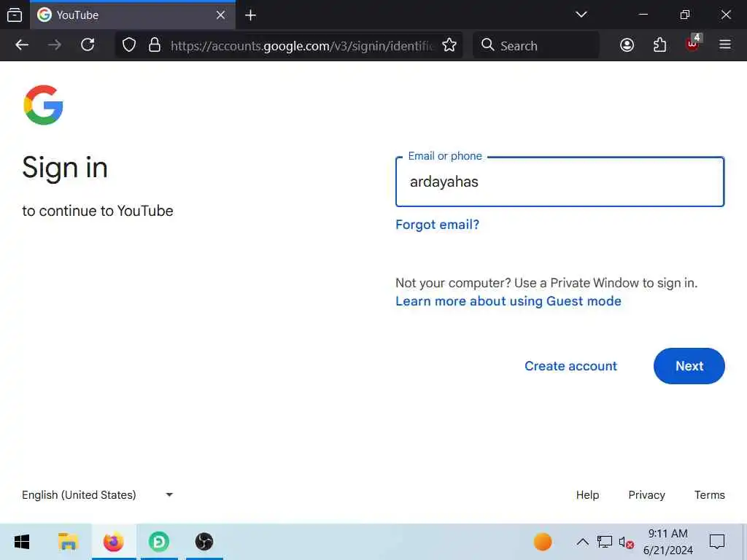The height and width of the screenshot is (560, 747).
Task: Open Learn more about using Guest mode
Action: tap(508, 301)
